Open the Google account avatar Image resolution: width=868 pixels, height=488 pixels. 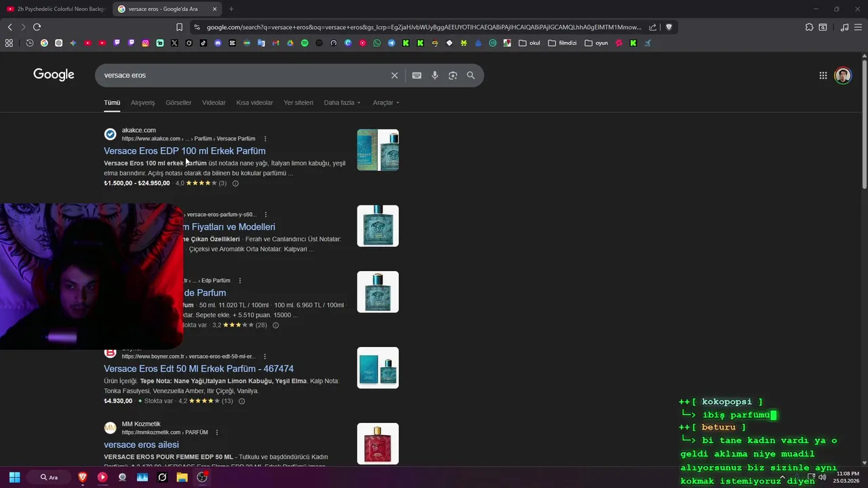[x=843, y=75]
